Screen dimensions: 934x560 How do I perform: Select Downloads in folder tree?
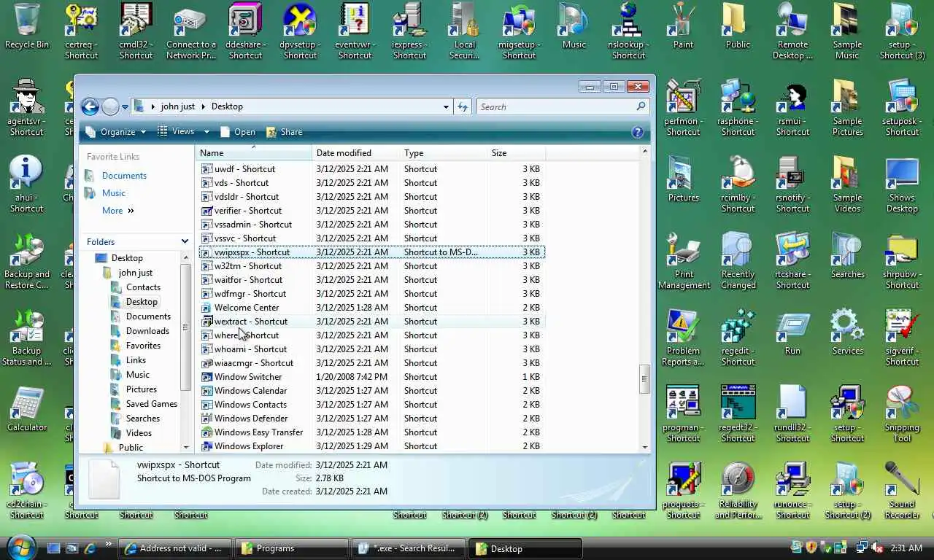coord(147,331)
